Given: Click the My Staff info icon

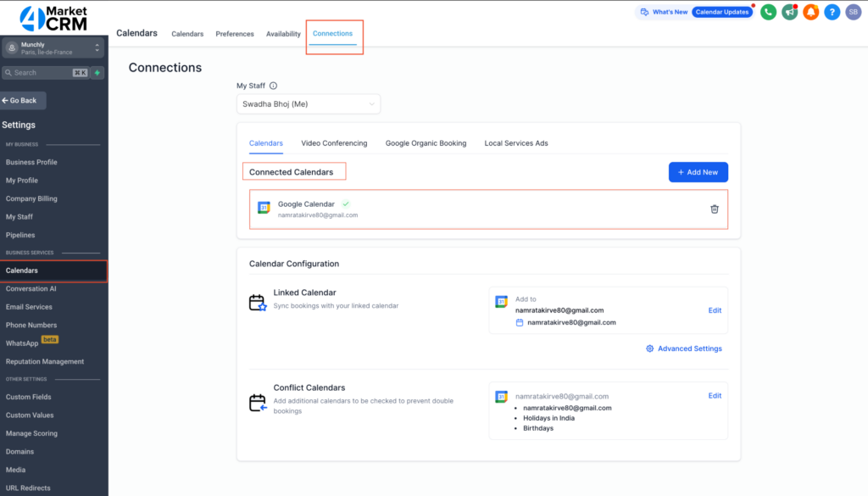Looking at the screenshot, I should pyautogui.click(x=273, y=86).
